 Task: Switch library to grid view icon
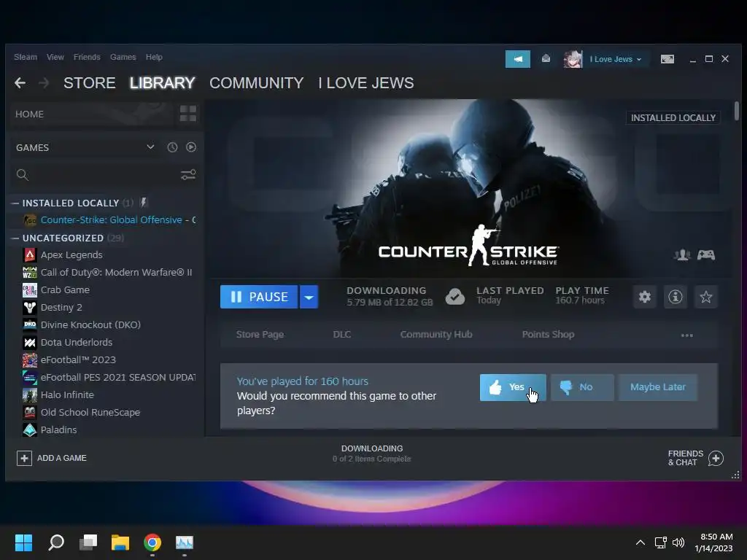[187, 114]
